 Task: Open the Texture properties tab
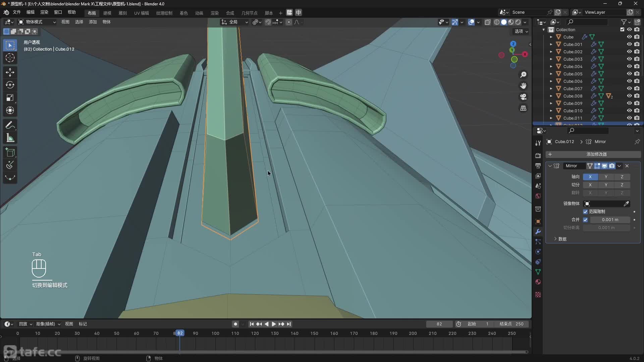tap(538, 295)
